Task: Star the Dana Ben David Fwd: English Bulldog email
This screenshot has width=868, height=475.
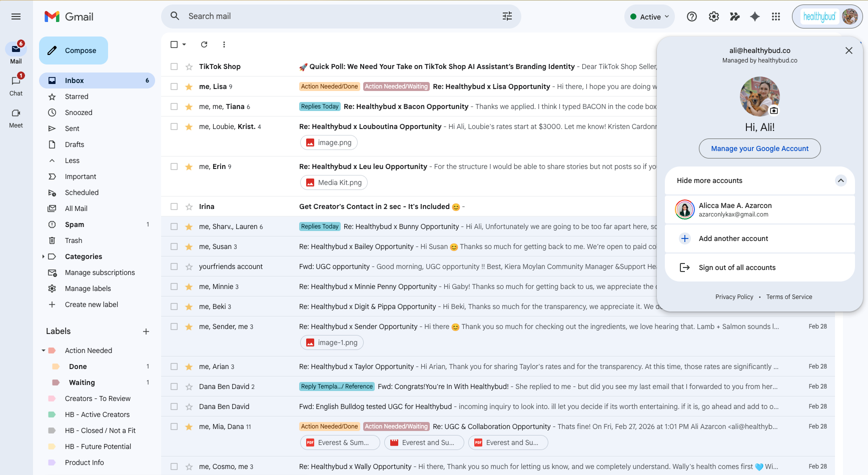Action: (x=189, y=406)
